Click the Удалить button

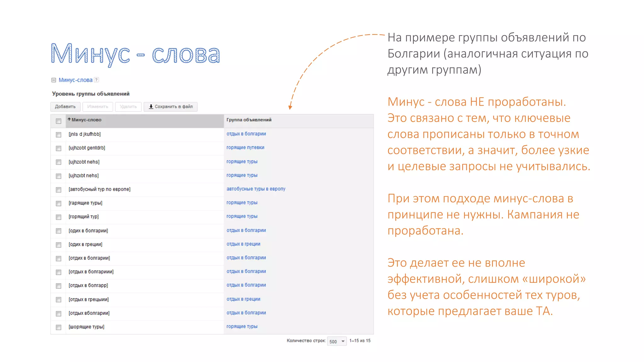(128, 107)
